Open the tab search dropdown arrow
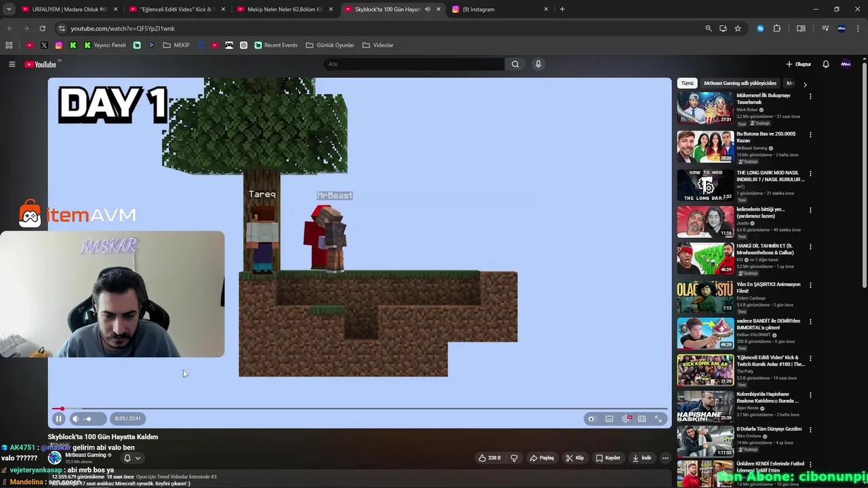Screen dimensions: 868x488 click(9, 9)
